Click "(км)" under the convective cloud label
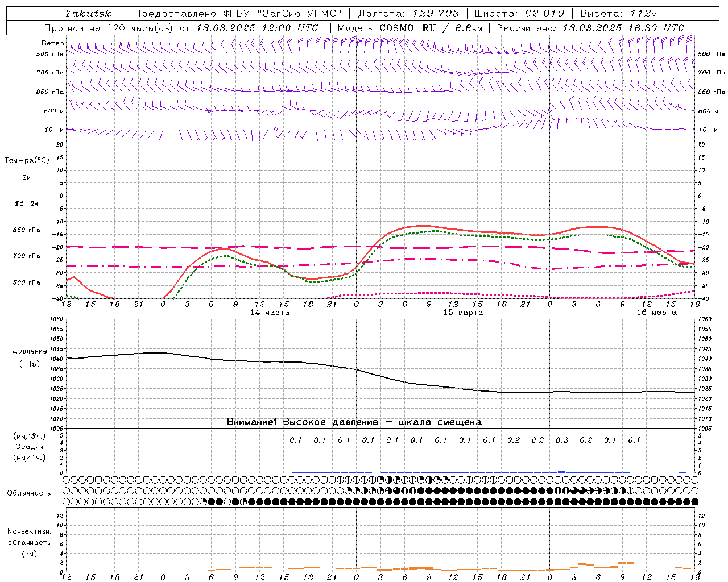Image resolution: width=728 pixels, height=582 pixels. pos(30,554)
